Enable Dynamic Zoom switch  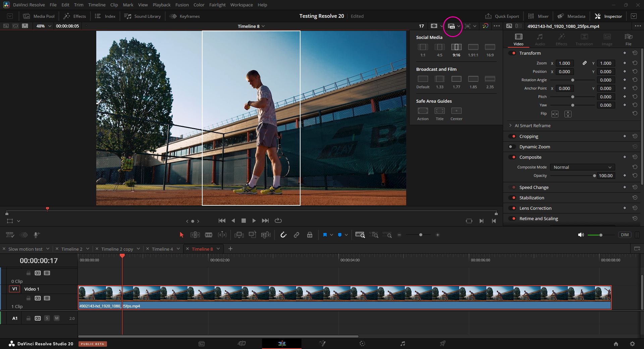tap(512, 147)
